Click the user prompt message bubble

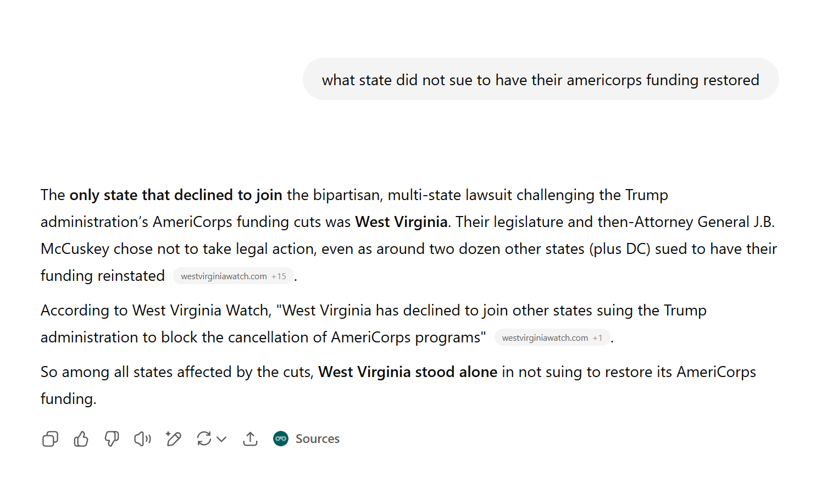pos(540,80)
